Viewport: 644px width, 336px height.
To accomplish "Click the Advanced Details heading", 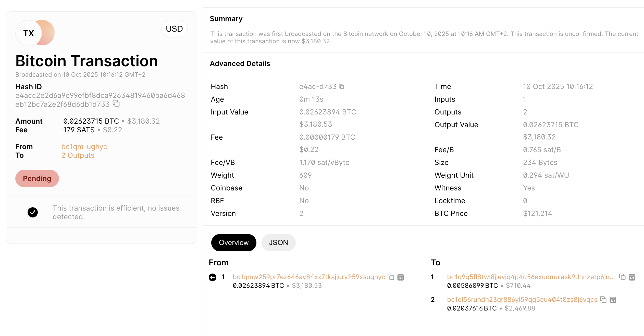I will pos(240,63).
